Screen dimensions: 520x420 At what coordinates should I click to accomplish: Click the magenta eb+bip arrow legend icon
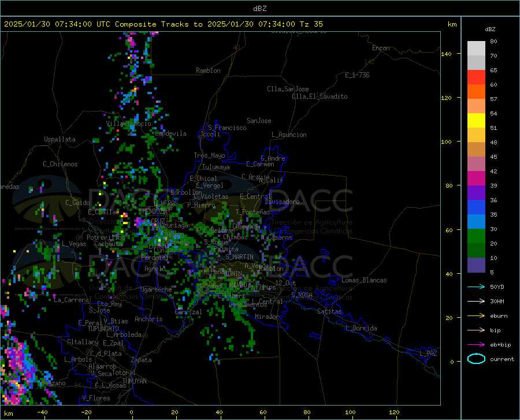pos(476,345)
